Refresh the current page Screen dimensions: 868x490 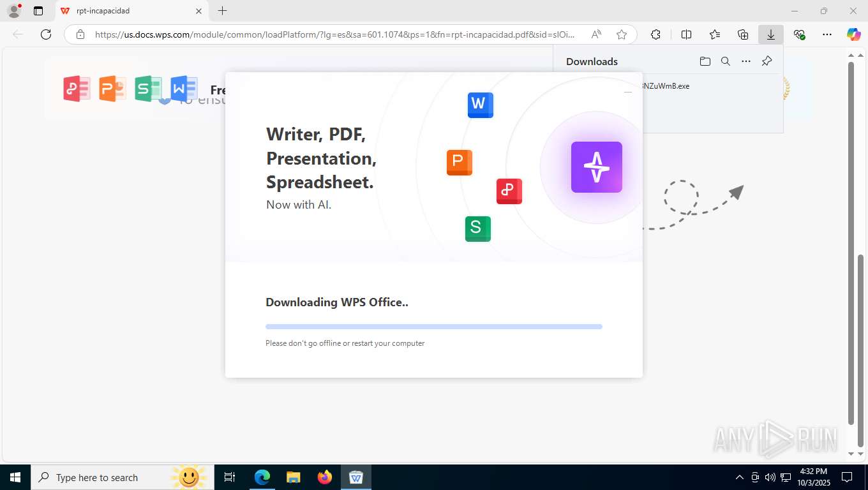pos(46,34)
